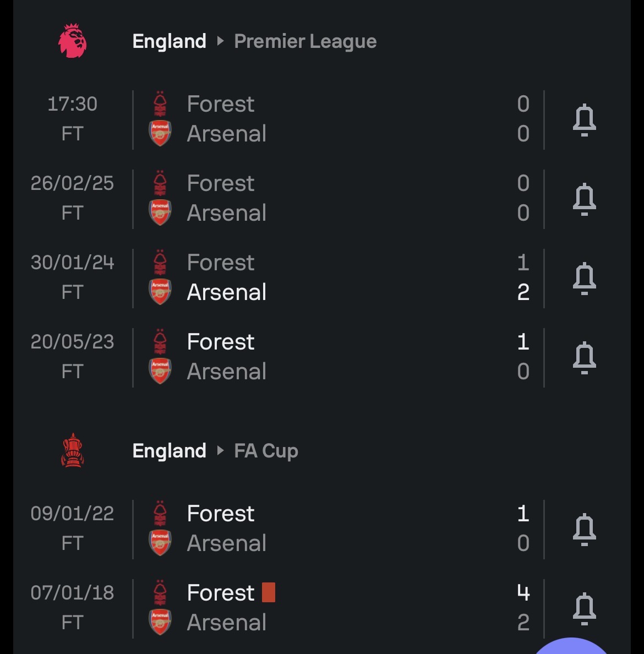Tap bell icon for 07/01/18 match
644x654 pixels.
584,608
